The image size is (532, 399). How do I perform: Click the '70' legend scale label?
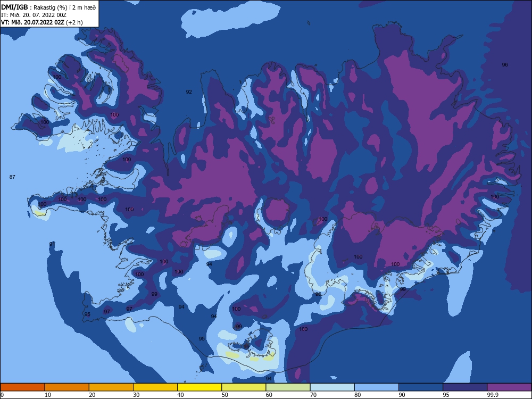click(x=313, y=395)
